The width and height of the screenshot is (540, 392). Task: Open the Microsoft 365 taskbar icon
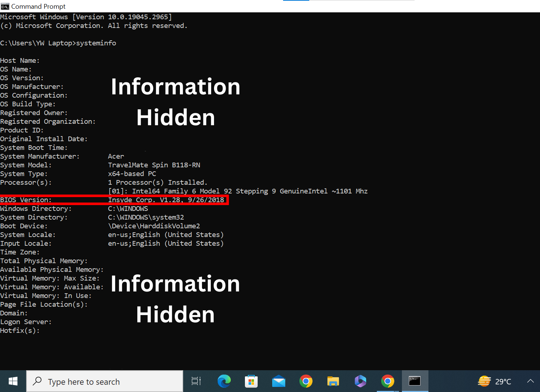[360, 381]
